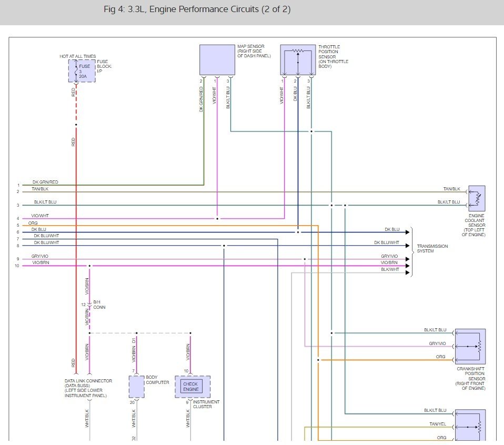
Task: Click the figure title 'Fig 4: 3.3L, Engine Performance Circuits'
Action: 197,9
